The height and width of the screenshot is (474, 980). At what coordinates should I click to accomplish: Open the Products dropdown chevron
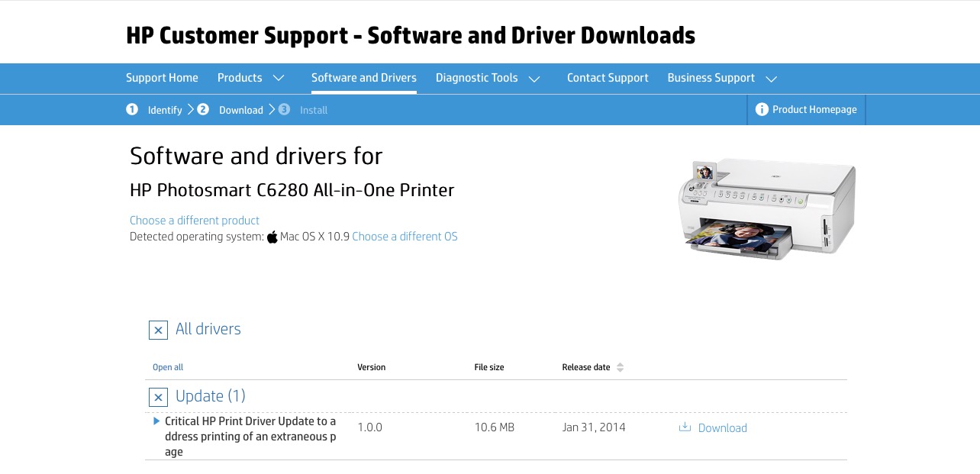(279, 78)
